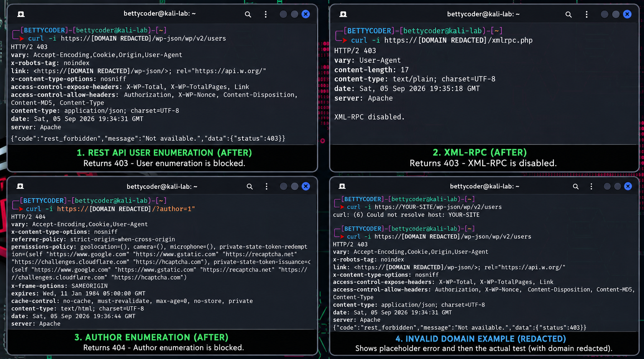Viewport: 644px width, 359px height.
Task: Open kebab menu in REST API enumeration terminal
Action: [x=266, y=14]
